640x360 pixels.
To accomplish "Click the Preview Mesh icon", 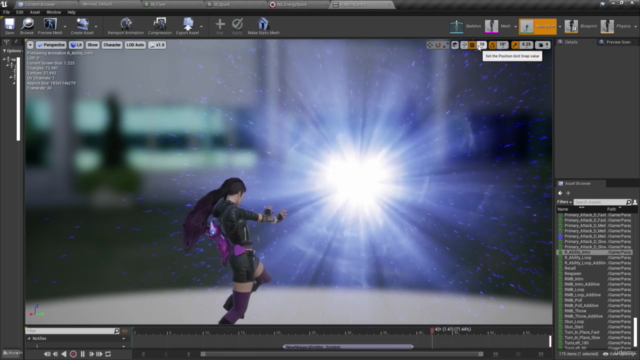I will tap(50, 24).
